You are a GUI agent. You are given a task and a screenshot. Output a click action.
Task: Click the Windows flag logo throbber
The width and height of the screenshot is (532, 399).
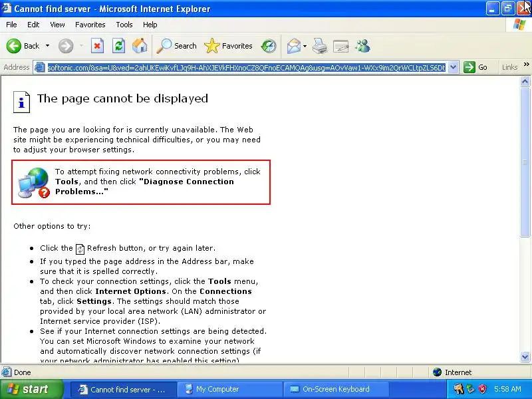pyautogui.click(x=519, y=25)
